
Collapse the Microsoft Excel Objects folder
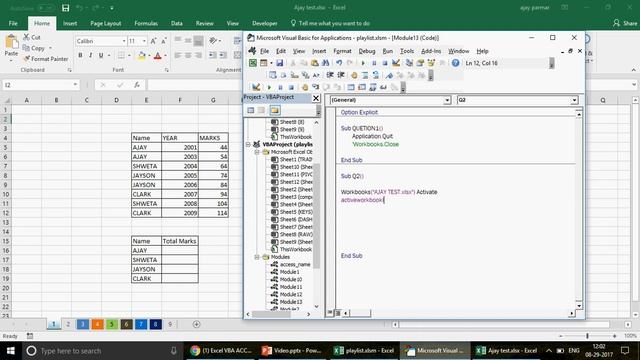tap(257, 152)
